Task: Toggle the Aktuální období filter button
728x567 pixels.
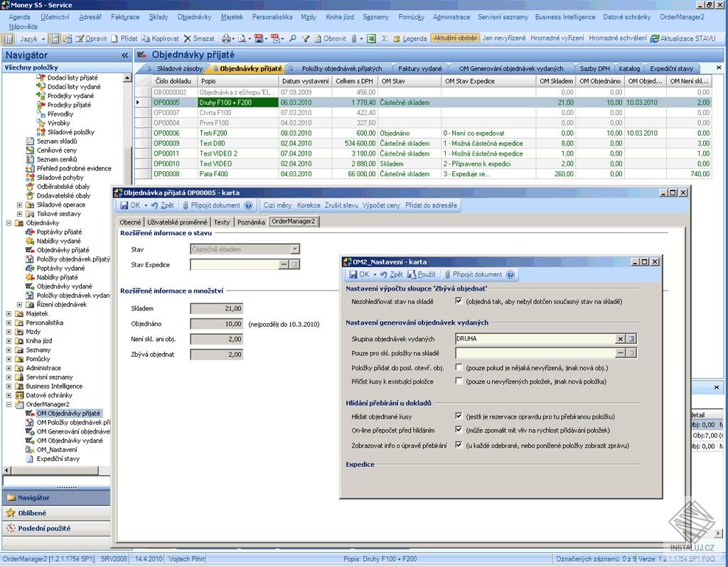Action: [455, 38]
